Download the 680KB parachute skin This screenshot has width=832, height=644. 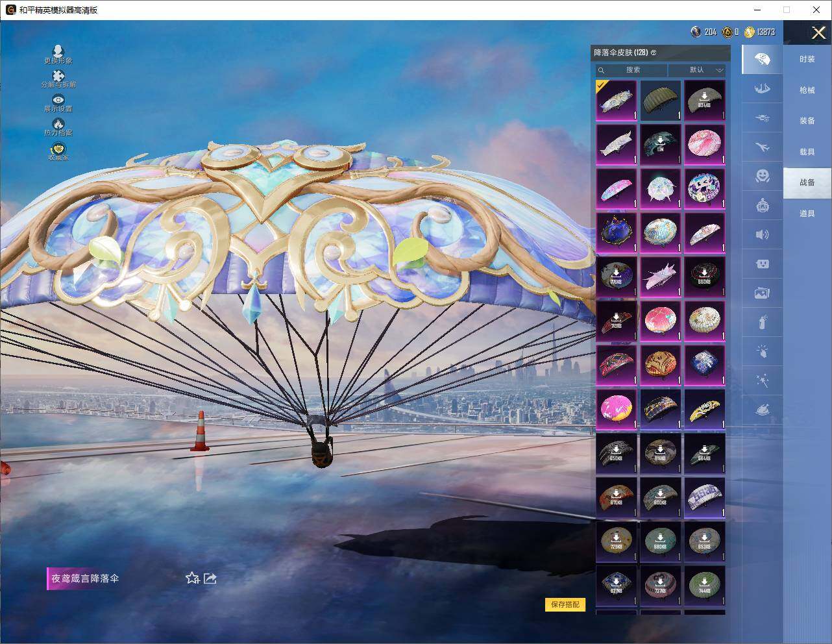[660, 541]
